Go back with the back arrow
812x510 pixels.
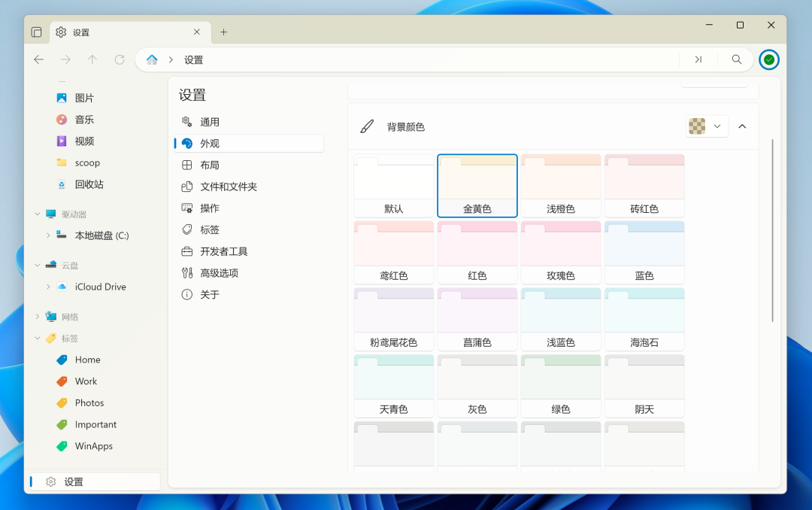click(x=39, y=59)
